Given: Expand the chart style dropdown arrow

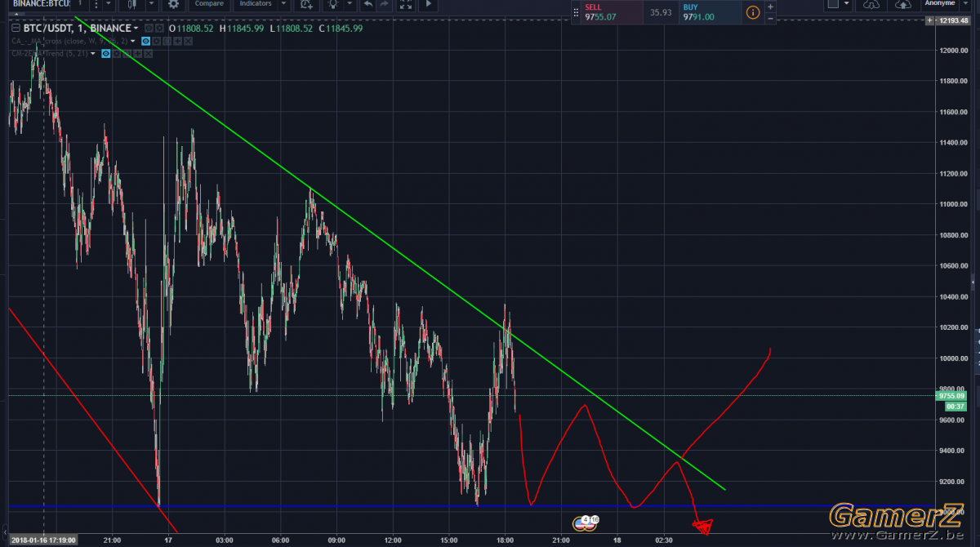Looking at the screenshot, I should pyautogui.click(x=151, y=4).
